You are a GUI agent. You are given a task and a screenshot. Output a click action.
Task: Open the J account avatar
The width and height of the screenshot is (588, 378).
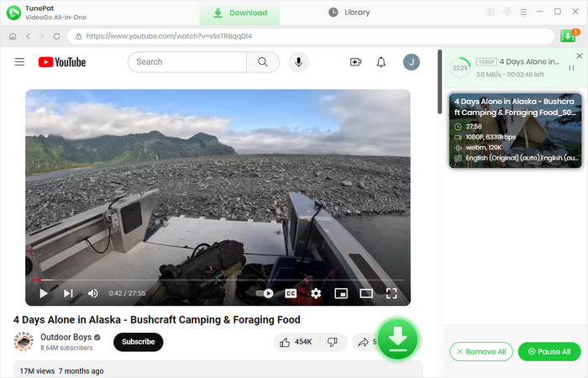point(412,62)
